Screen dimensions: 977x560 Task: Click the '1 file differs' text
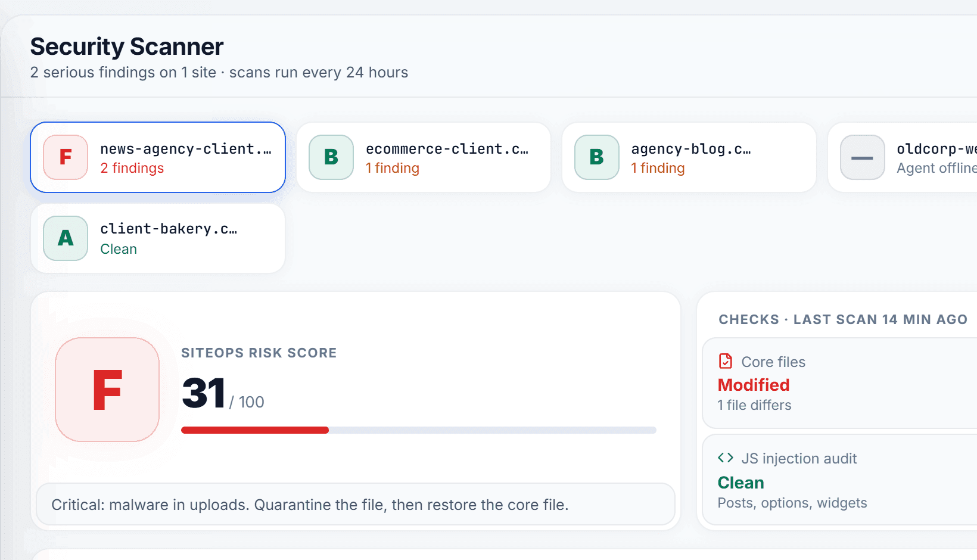(x=755, y=405)
